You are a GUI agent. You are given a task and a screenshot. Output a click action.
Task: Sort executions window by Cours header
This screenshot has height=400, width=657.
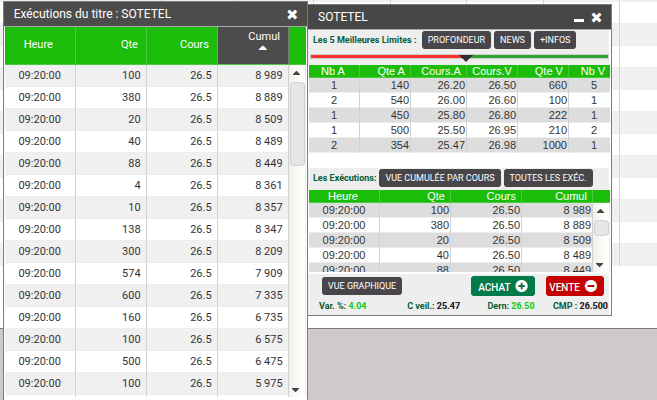tap(182, 45)
